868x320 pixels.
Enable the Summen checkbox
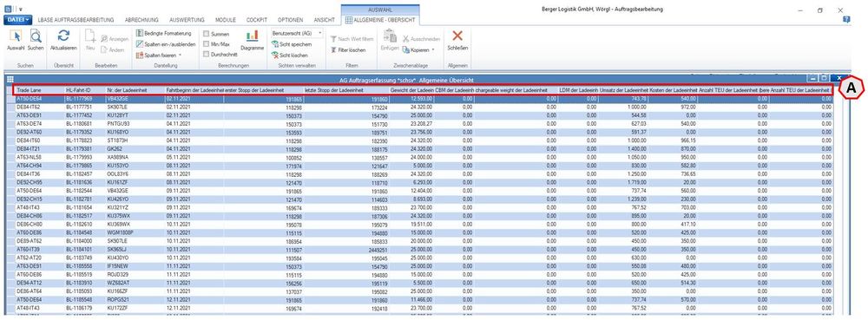pos(207,34)
